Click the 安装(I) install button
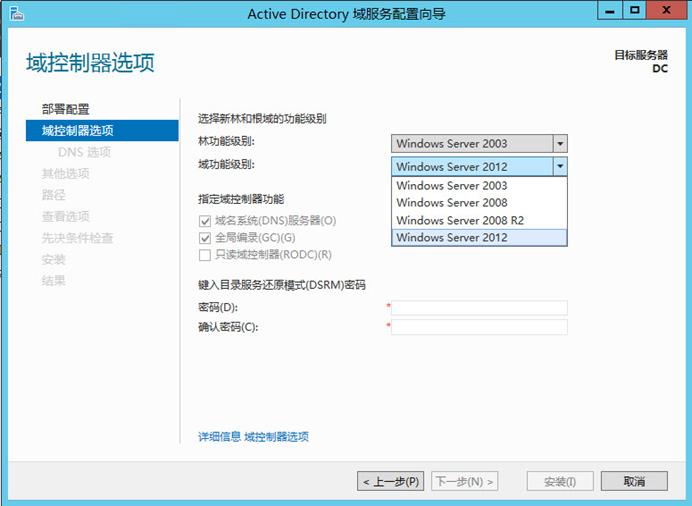 560,481
